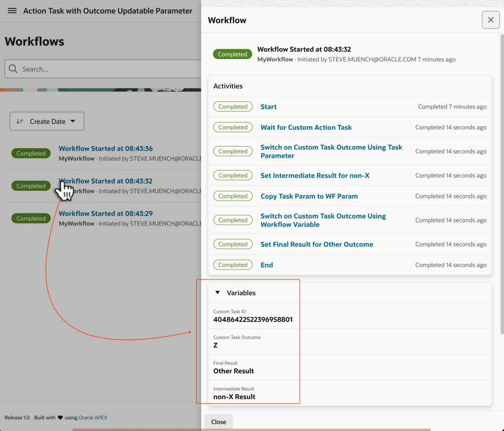504x431 pixels.
Task: Open Wait for Custom Action Task activity
Action: 306,127
